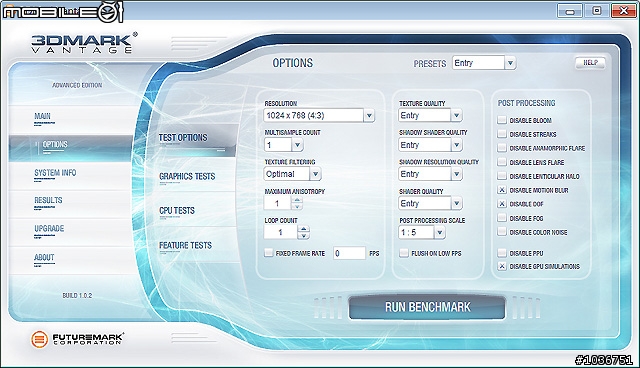Open the Texture Filtering dropdown
Viewport: 640px width, 368px height.
[315, 174]
